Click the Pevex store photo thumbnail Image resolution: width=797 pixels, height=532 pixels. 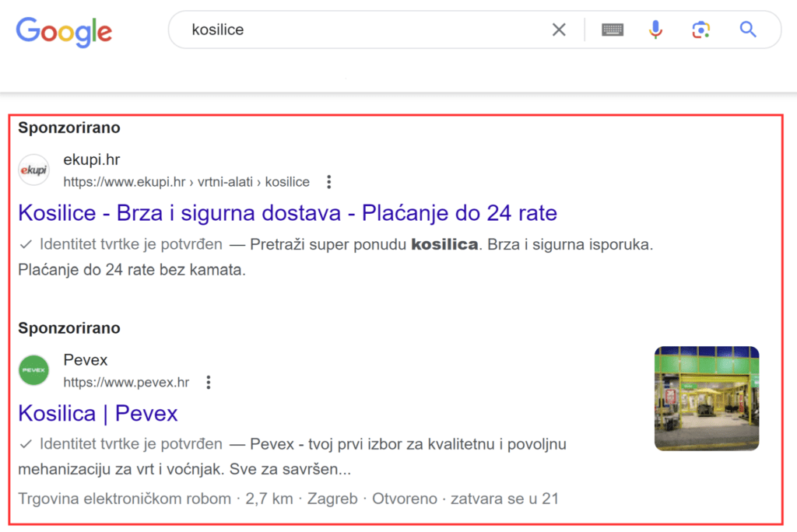pyautogui.click(x=706, y=398)
